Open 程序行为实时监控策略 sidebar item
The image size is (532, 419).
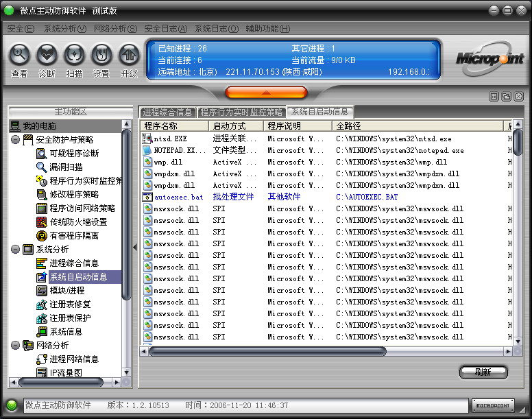[79, 181]
